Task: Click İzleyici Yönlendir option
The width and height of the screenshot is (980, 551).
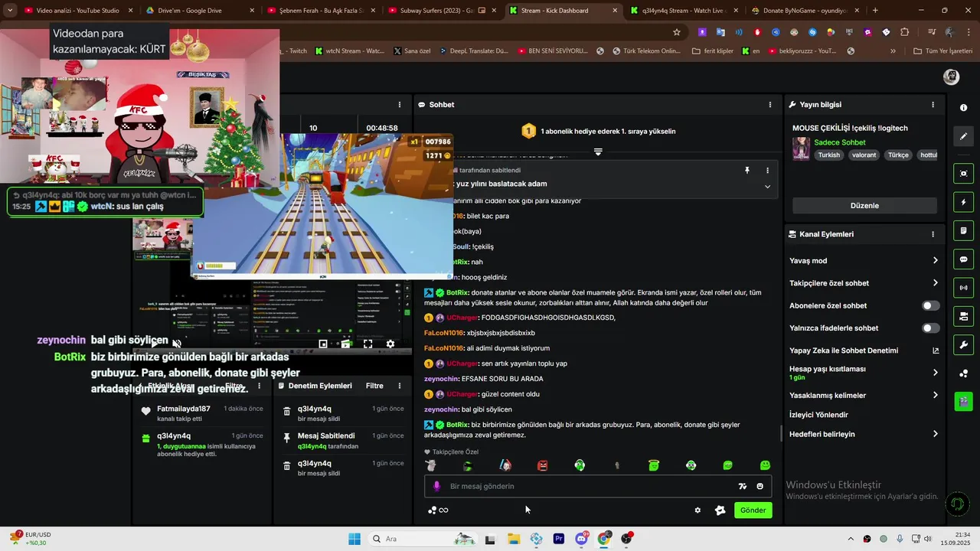Action: click(x=818, y=415)
